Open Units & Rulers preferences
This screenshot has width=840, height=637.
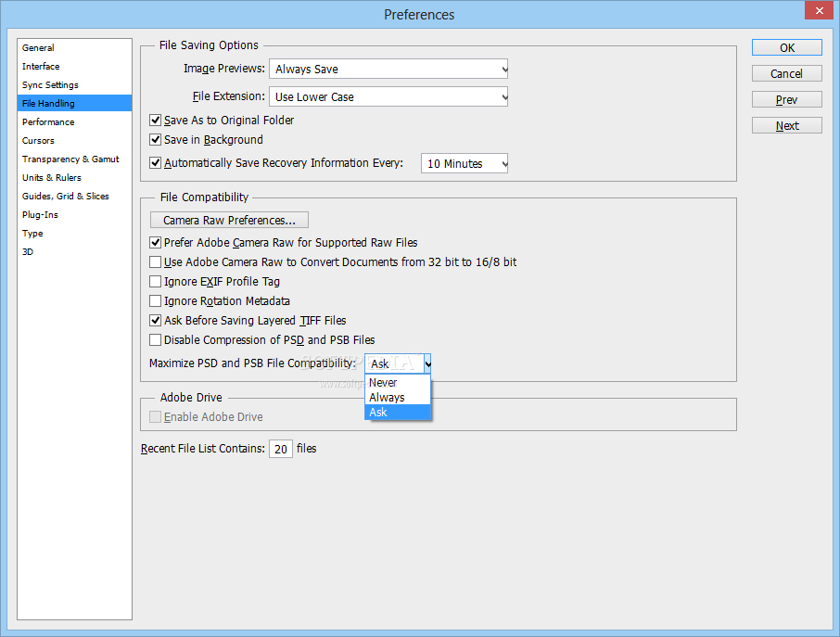click(74, 177)
